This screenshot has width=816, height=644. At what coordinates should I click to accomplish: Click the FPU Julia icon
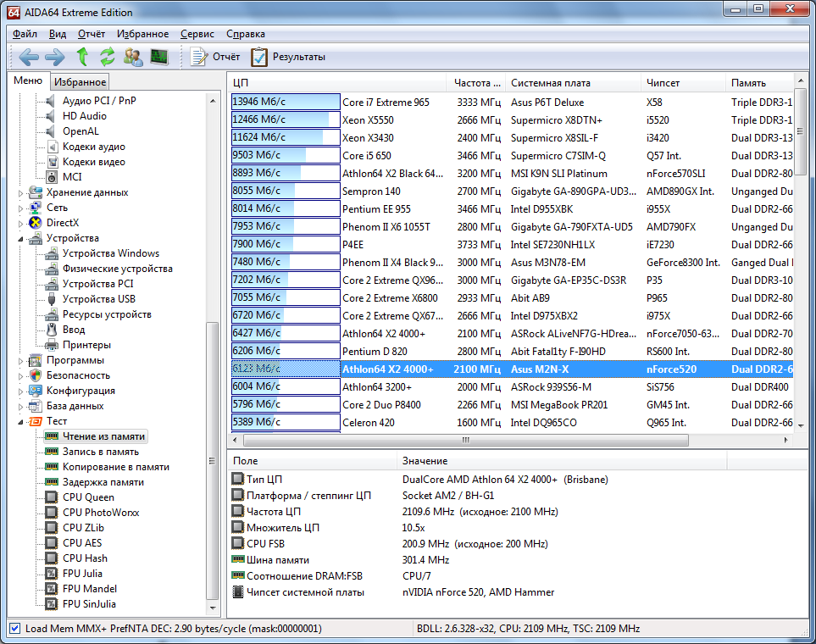(x=52, y=574)
